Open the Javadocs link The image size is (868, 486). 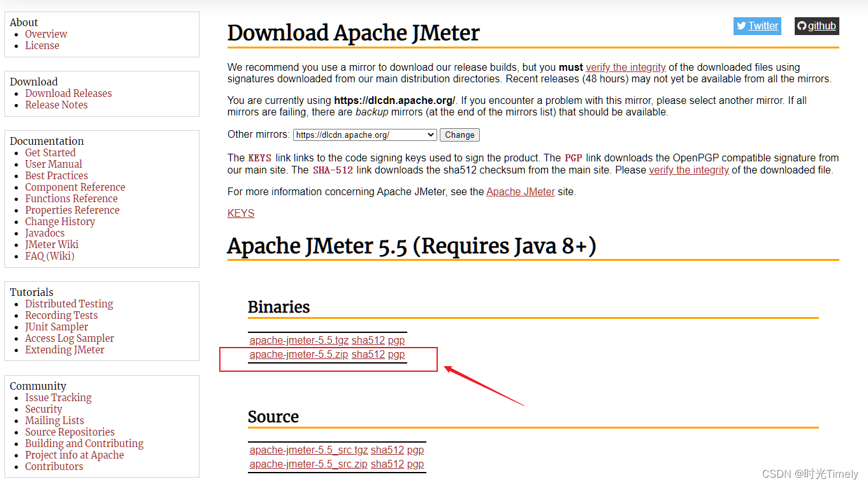45,233
